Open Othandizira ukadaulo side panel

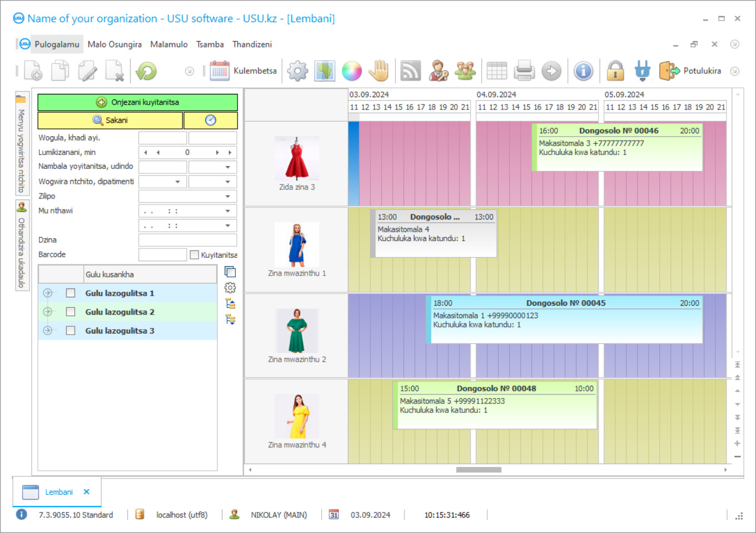[22, 245]
